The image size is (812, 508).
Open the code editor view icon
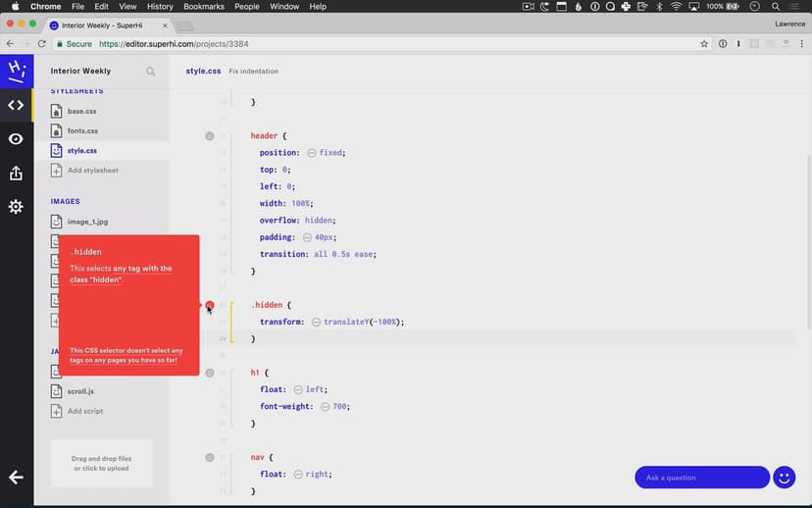[x=16, y=105]
